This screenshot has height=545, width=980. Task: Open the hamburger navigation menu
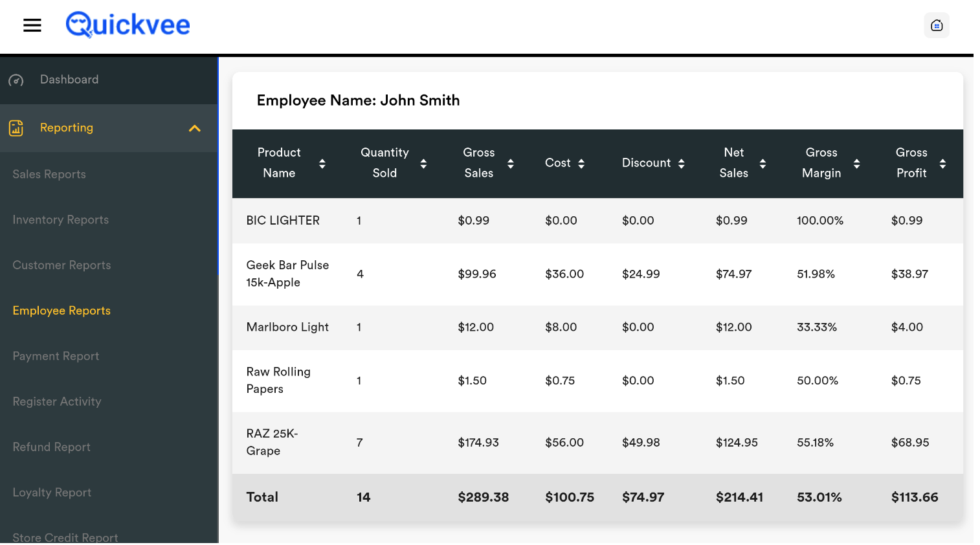pyautogui.click(x=32, y=25)
